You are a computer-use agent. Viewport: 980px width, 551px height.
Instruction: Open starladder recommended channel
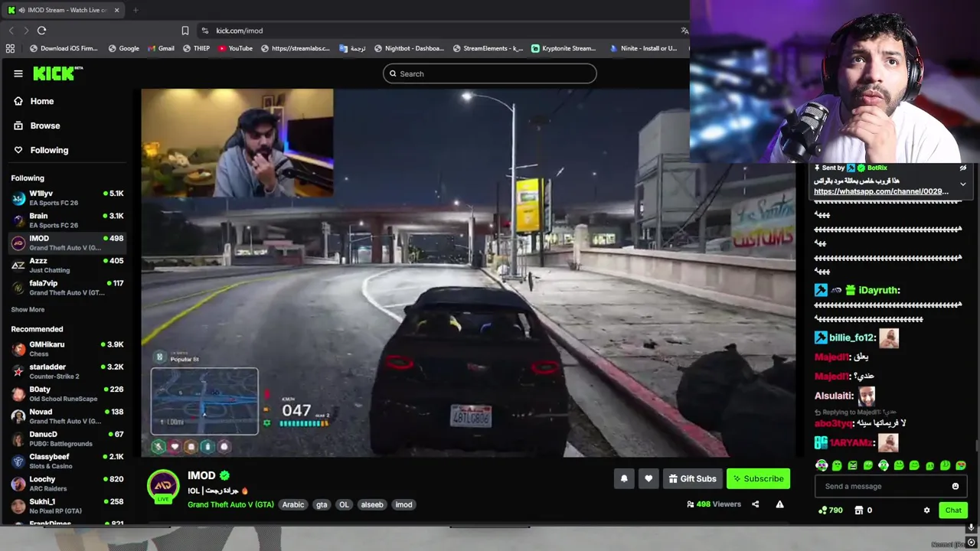pos(67,371)
